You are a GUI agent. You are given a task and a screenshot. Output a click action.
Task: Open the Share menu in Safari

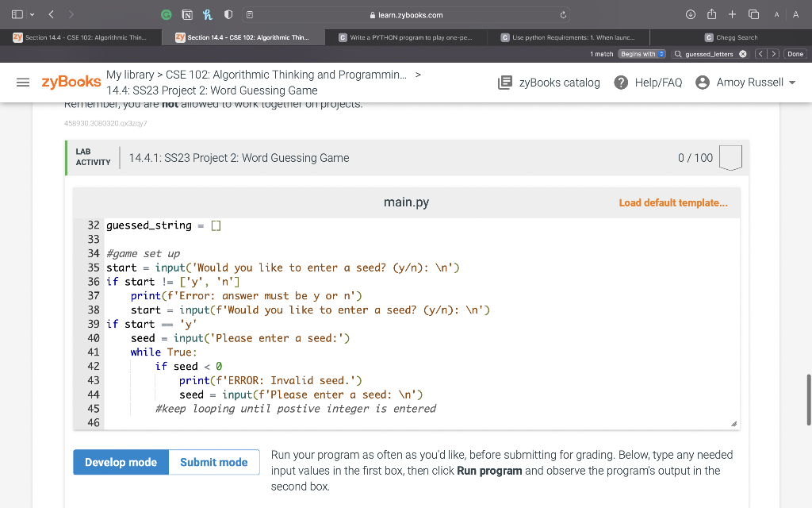click(711, 13)
